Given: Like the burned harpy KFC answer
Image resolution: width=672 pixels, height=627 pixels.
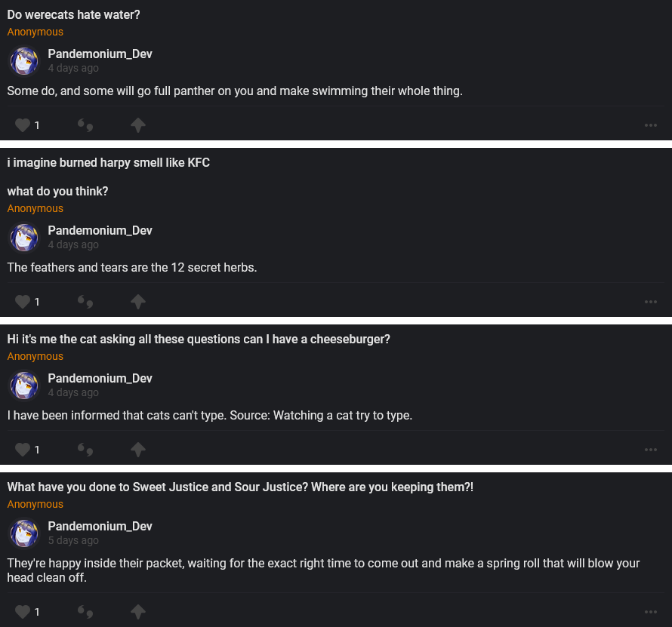Looking at the screenshot, I should [x=23, y=302].
